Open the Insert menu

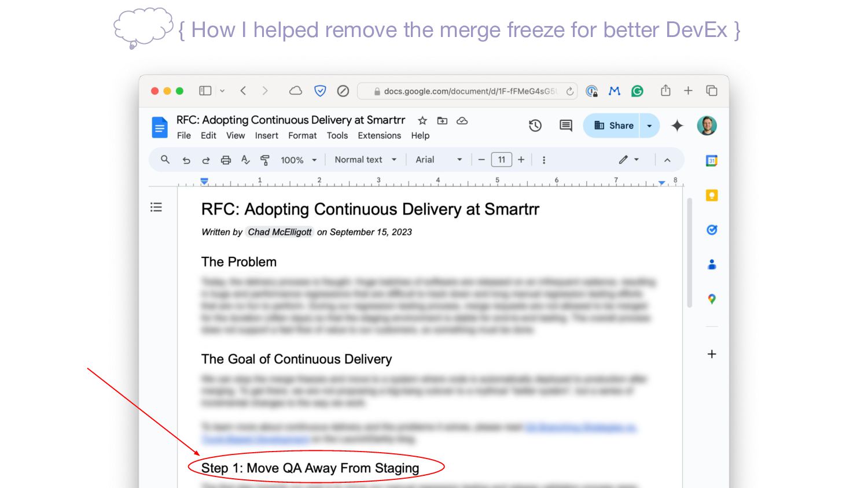point(267,135)
